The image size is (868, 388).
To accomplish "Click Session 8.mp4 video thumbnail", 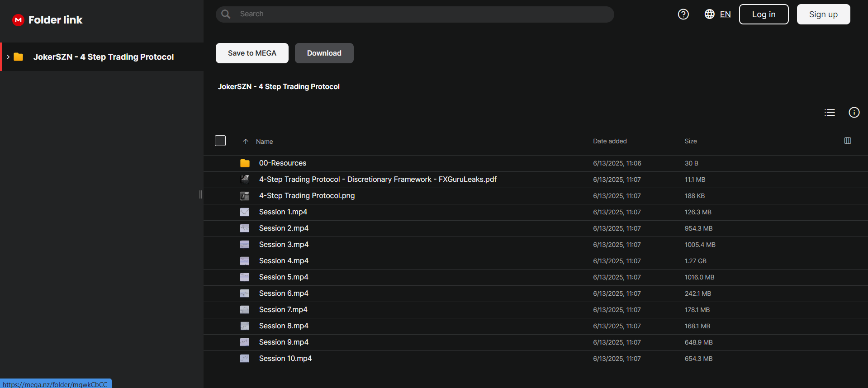I will 245,326.
